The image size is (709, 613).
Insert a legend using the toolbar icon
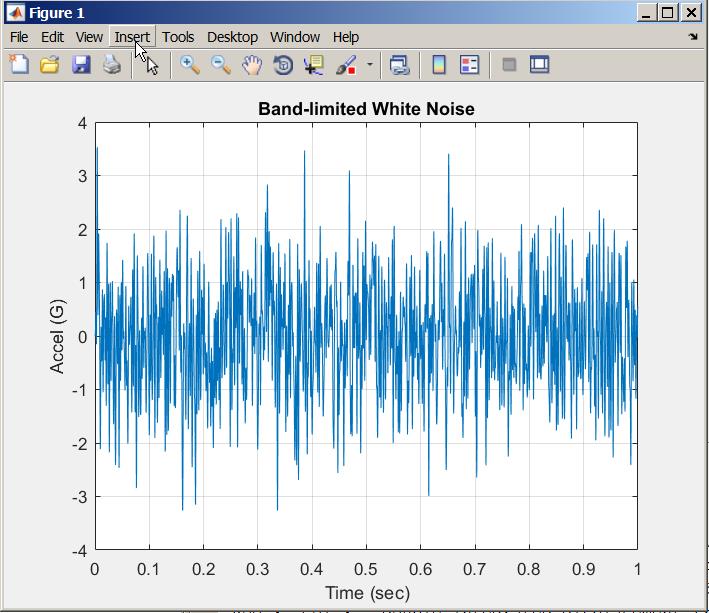coord(469,65)
